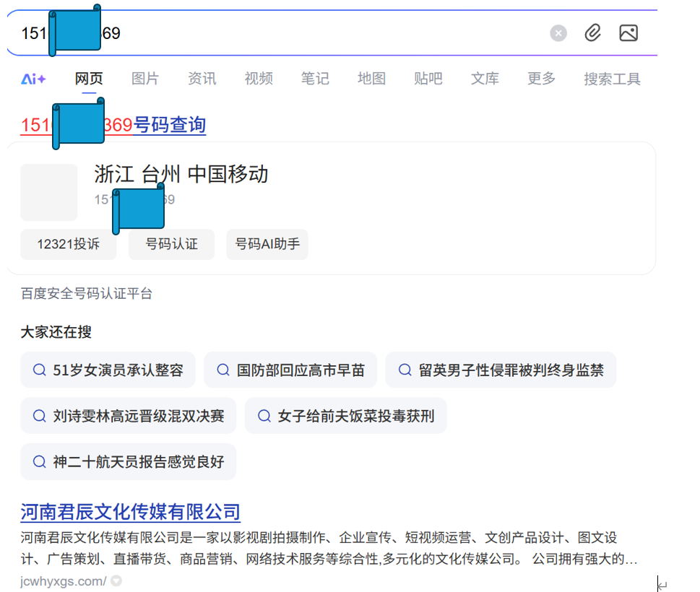This screenshot has height=592, width=700.
Task: Open the Ai+ search mode
Action: coord(33,79)
